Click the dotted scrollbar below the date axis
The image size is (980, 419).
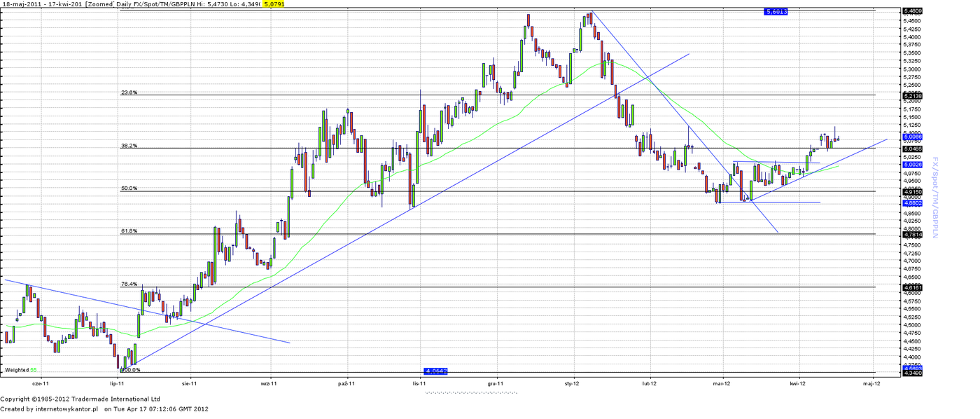click(x=471, y=393)
